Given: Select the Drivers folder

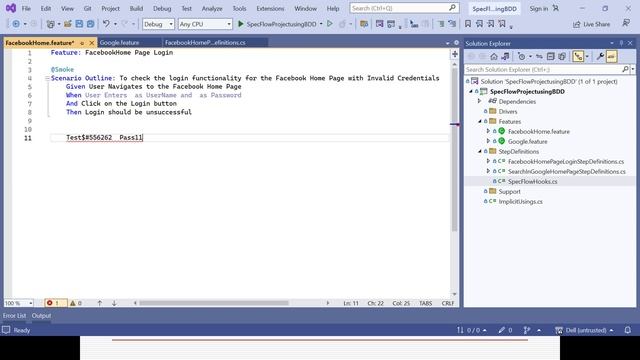Looking at the screenshot, I should 507,111.
